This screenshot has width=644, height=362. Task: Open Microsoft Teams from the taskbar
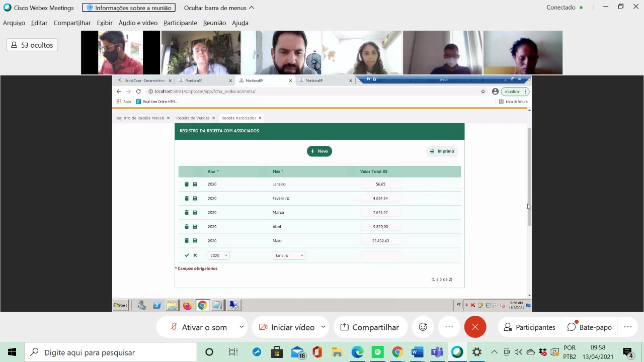pos(437,352)
